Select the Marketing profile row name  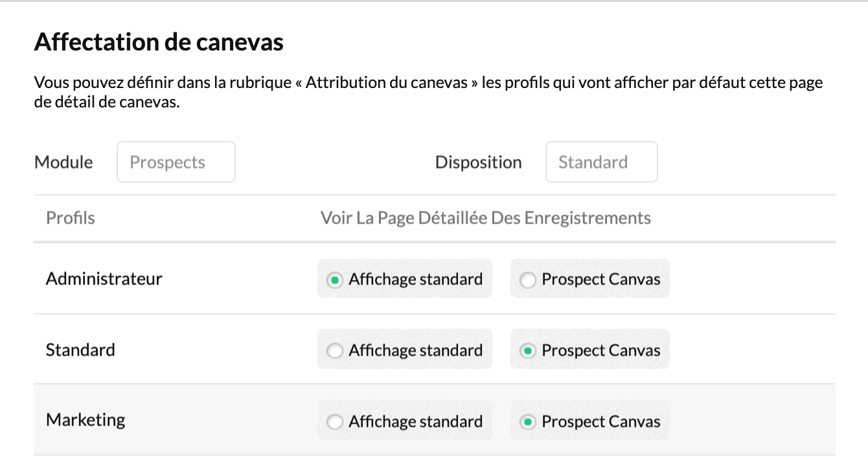pyautogui.click(x=86, y=420)
